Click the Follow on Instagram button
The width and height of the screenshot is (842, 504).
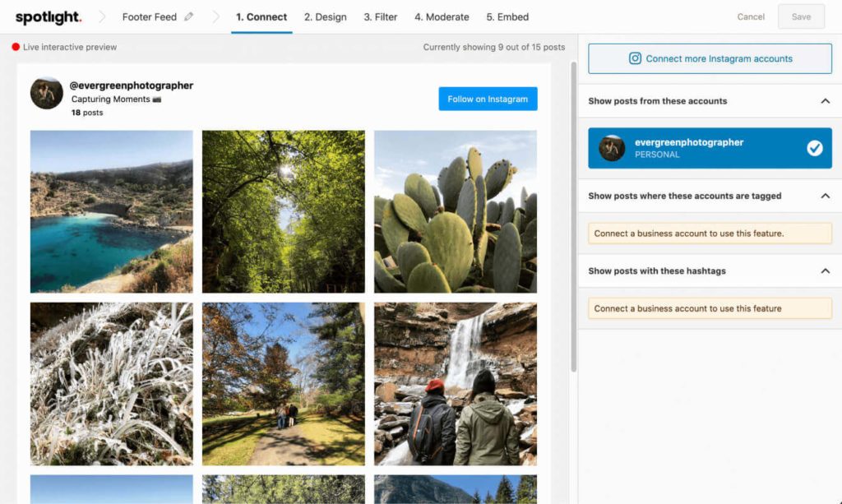coord(488,98)
